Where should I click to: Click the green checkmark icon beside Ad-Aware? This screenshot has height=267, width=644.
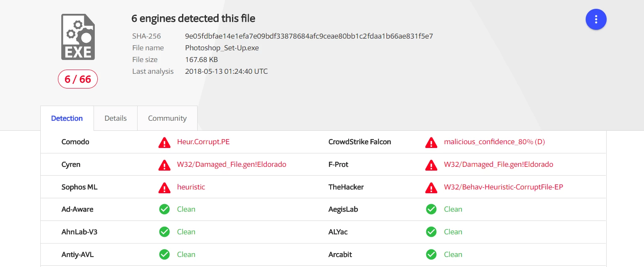coord(164,209)
